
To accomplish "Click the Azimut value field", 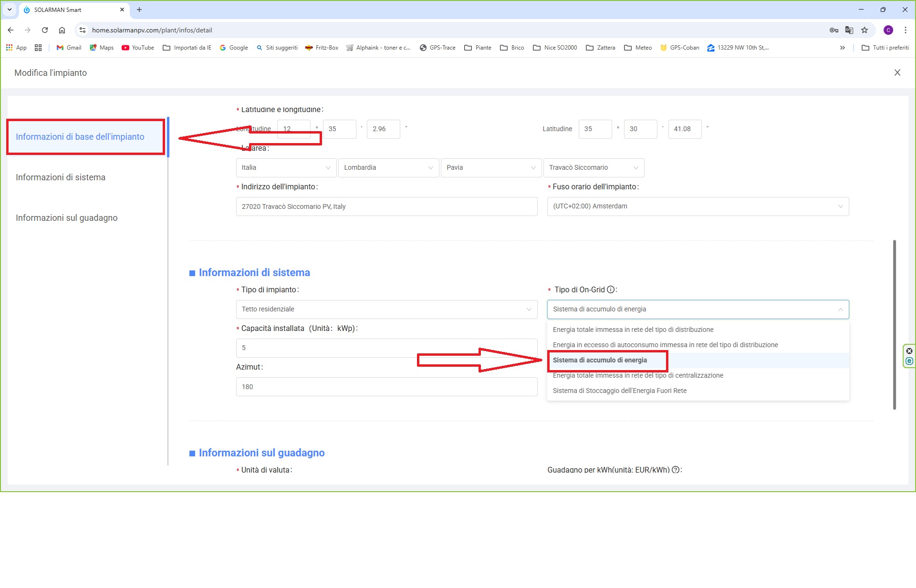I will pyautogui.click(x=387, y=387).
